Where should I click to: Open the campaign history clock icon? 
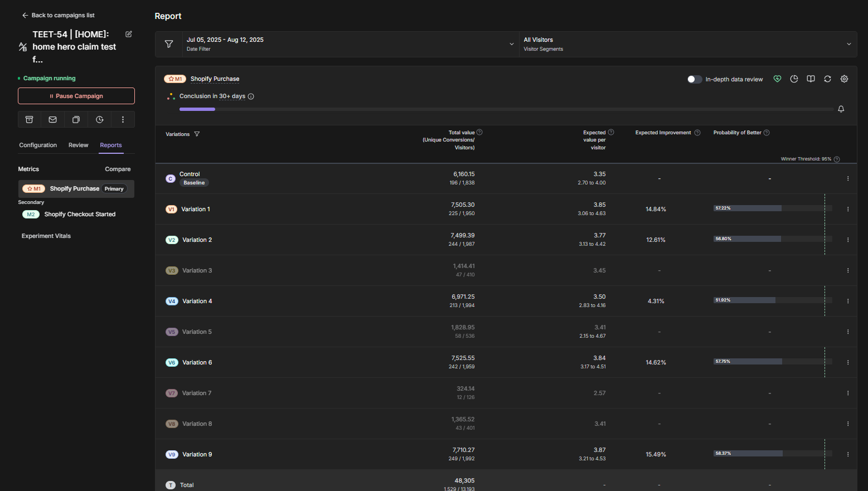99,119
